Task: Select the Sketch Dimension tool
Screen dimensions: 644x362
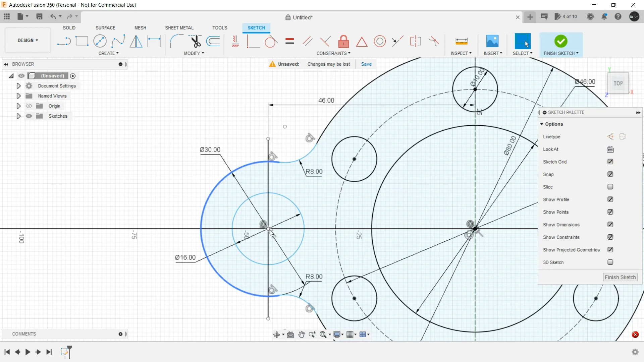Action: coord(154,41)
